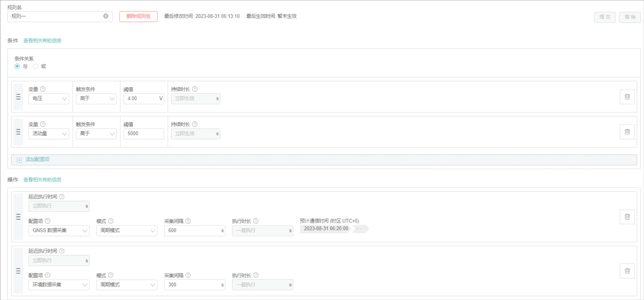Viewport: 644px width, 300px height.
Task: Click the 删除规则组 button
Action: pyautogui.click(x=138, y=16)
